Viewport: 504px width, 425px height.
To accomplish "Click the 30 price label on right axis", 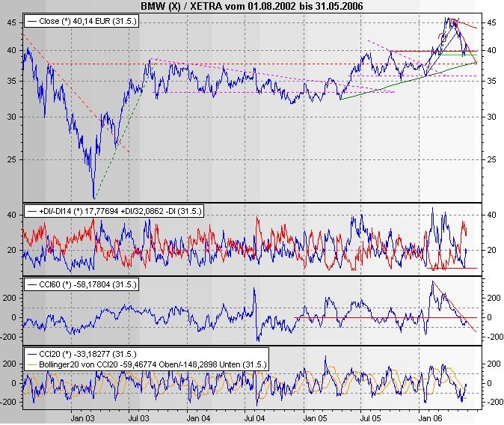I will (x=491, y=117).
